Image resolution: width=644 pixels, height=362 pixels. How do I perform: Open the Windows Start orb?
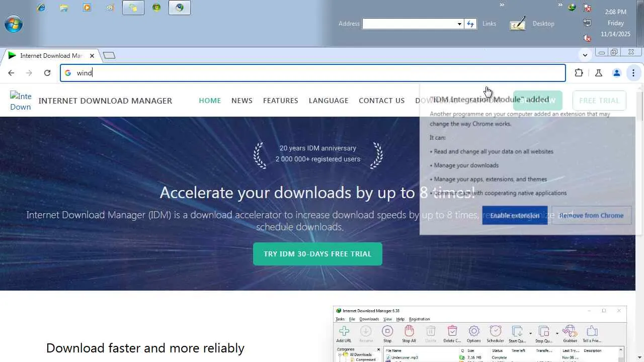tap(14, 24)
